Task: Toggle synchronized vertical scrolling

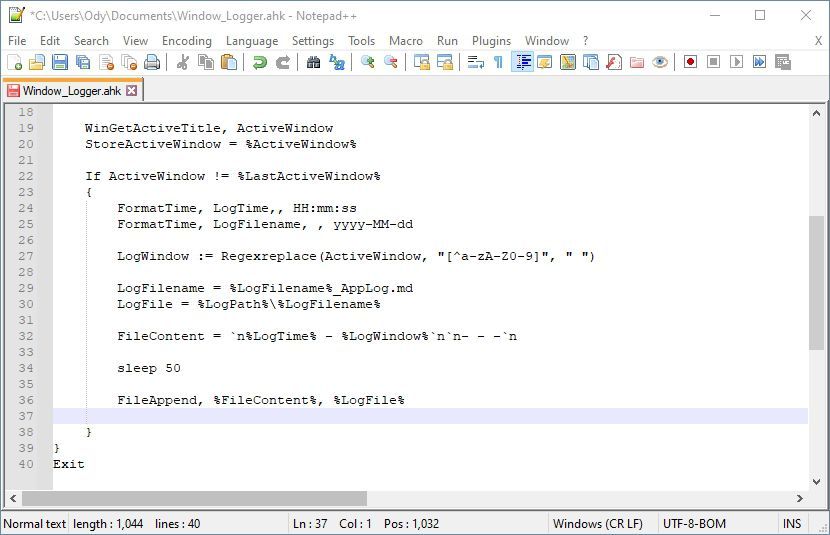Action: (x=421, y=62)
